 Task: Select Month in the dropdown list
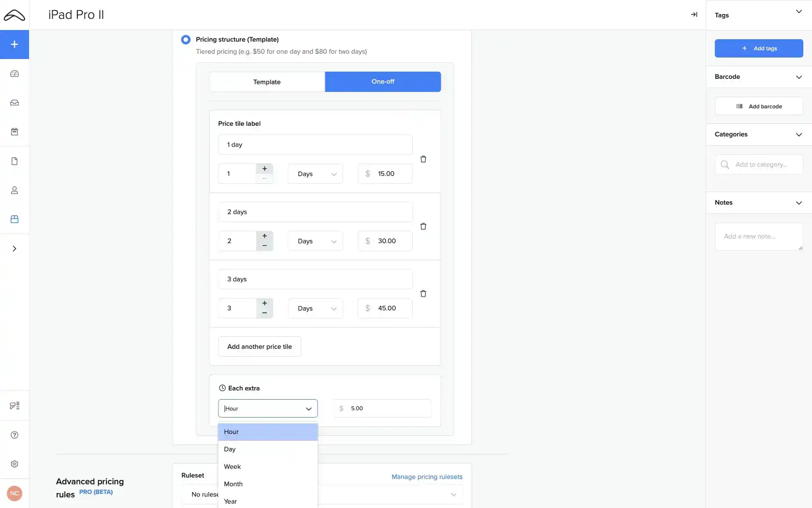click(233, 484)
